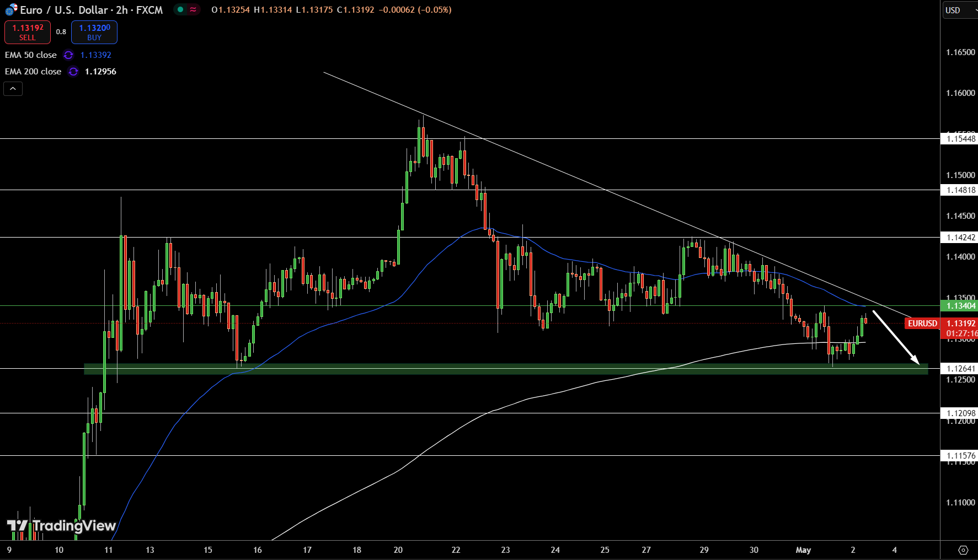Collapse the indicator legend chevron
This screenshot has height=560, width=978.
coord(13,89)
